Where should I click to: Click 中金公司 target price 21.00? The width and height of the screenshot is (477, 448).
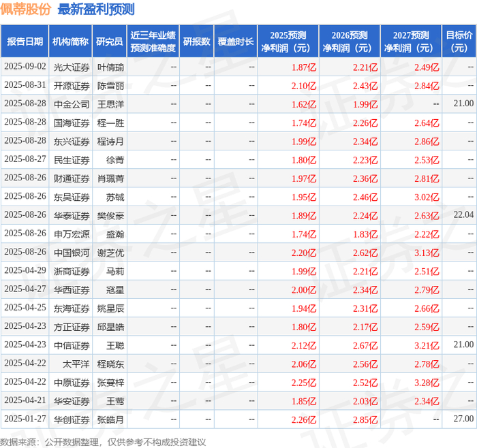[x=463, y=103]
